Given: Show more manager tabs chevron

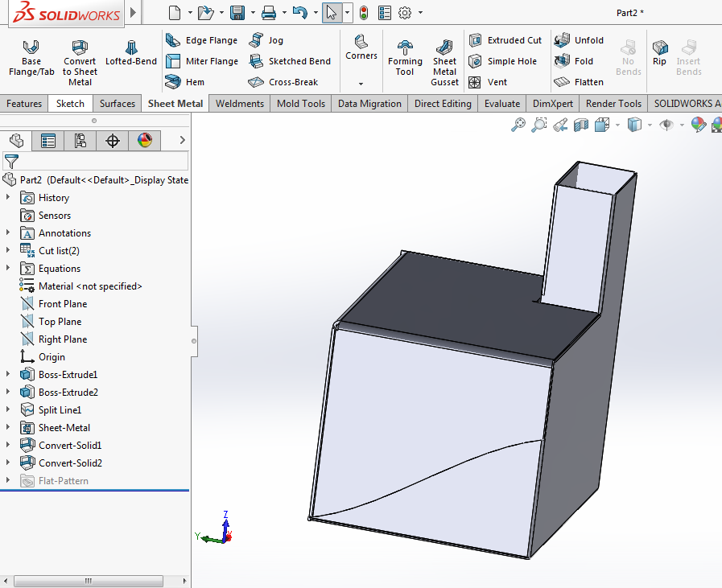Looking at the screenshot, I should [x=183, y=140].
